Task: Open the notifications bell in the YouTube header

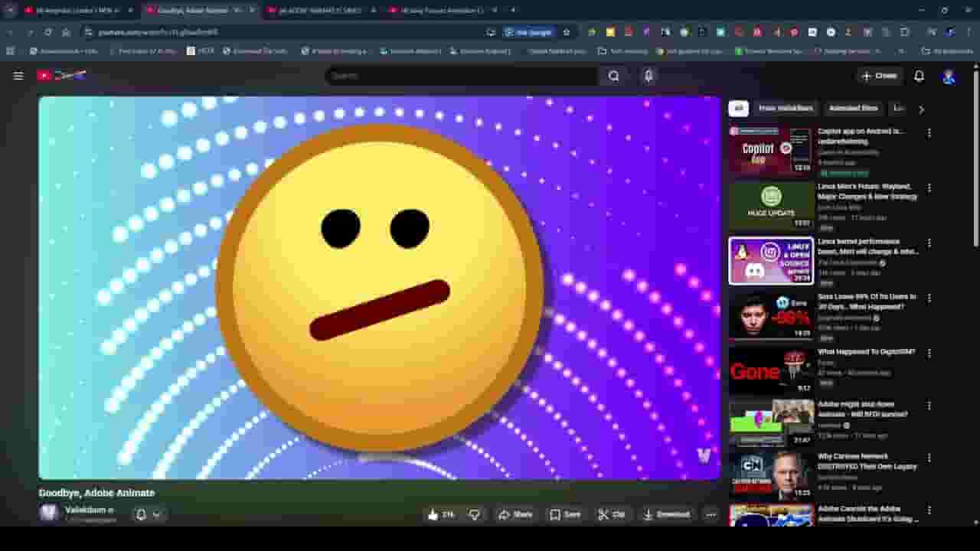Action: (x=919, y=76)
